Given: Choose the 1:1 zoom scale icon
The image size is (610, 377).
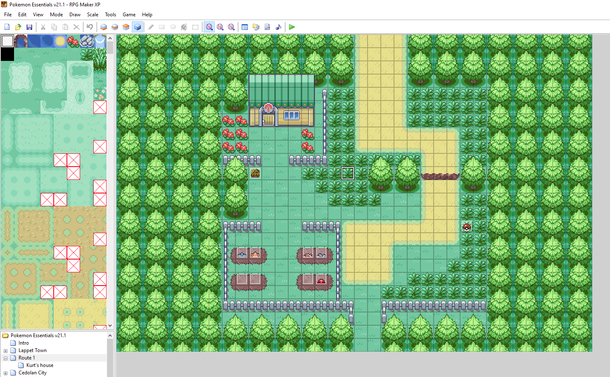Looking at the screenshot, I should click(209, 27).
